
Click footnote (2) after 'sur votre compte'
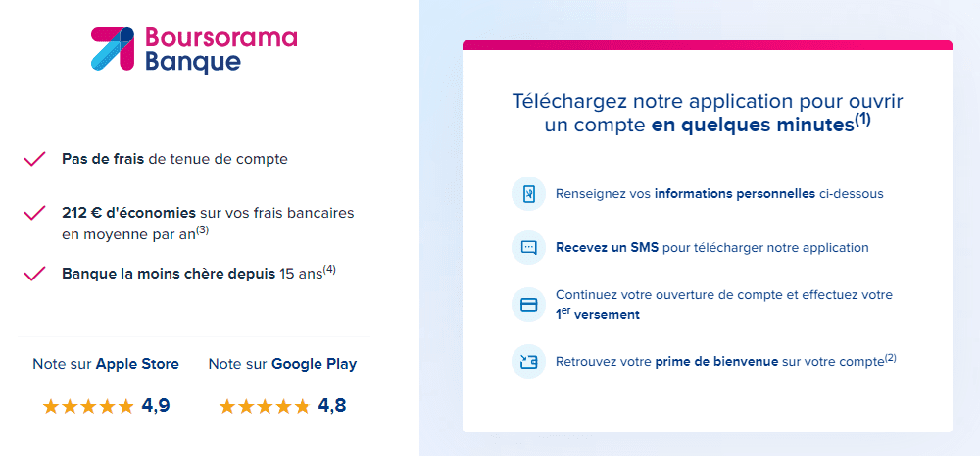coord(890,358)
